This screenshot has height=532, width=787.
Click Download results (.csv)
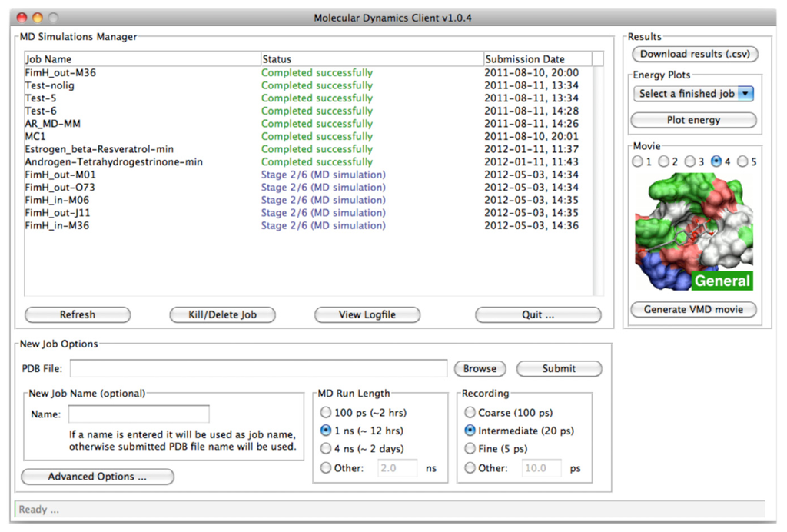[x=694, y=54]
